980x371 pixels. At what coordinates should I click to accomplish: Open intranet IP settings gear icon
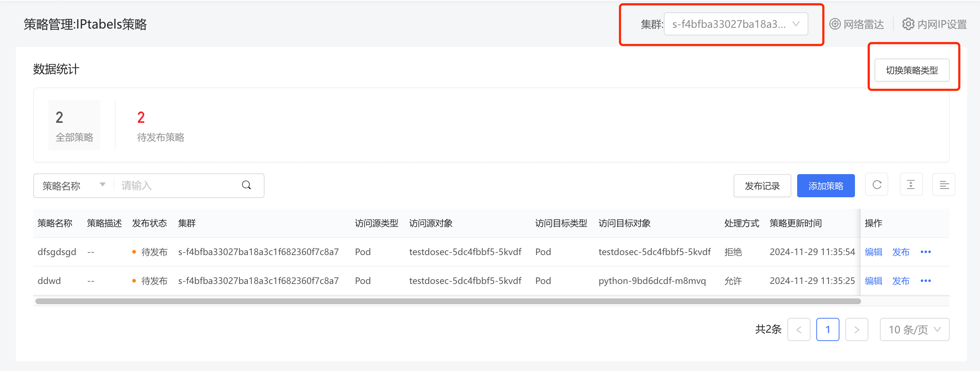tap(908, 24)
